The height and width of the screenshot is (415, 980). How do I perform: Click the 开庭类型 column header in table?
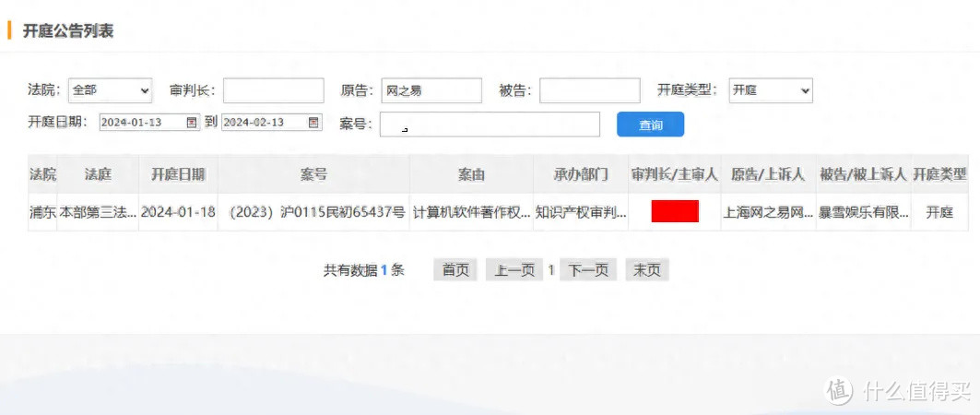click(x=939, y=174)
